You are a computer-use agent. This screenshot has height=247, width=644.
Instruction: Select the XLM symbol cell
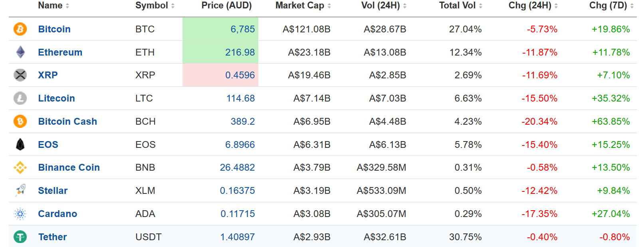click(x=145, y=191)
